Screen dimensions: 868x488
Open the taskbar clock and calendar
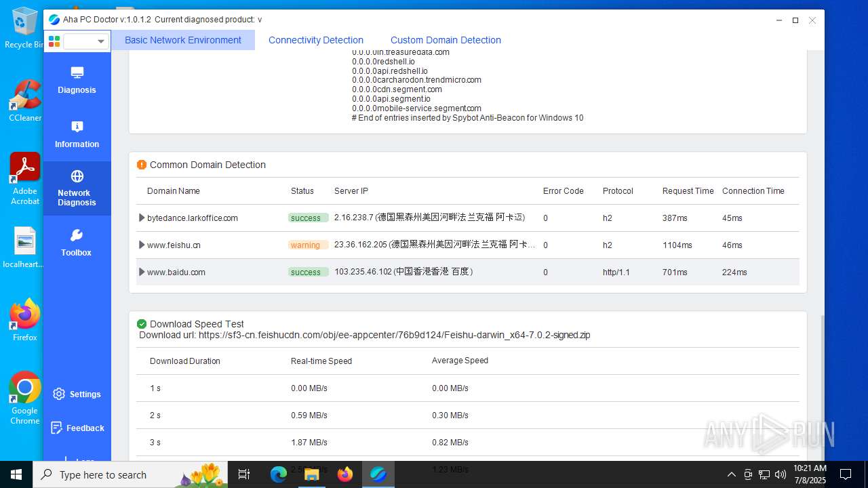pos(810,474)
